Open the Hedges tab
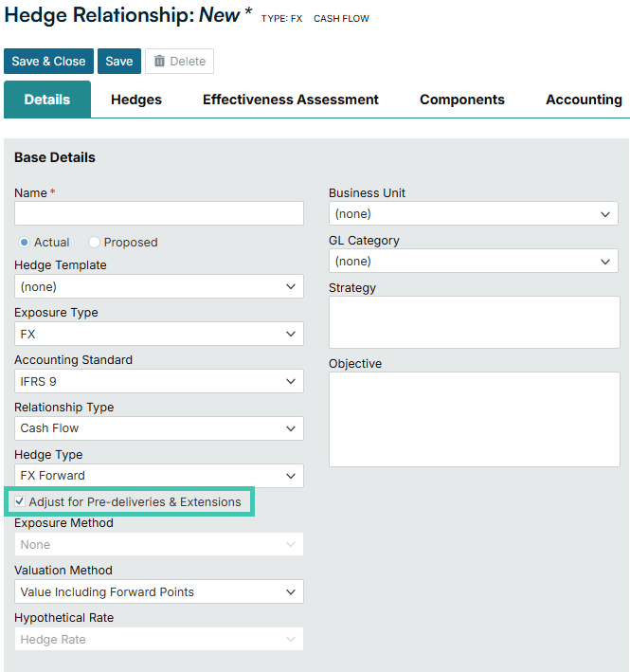630x672 pixels. pyautogui.click(x=136, y=100)
